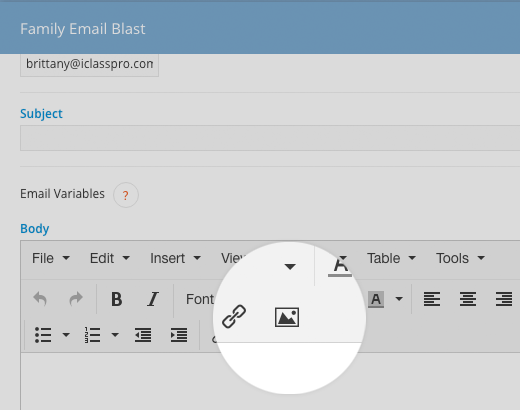
Task: Click the Email Variables text
Action: pyautogui.click(x=62, y=194)
